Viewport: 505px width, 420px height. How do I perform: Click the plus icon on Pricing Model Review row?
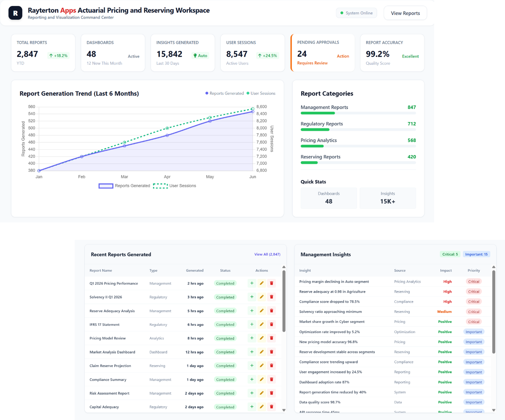252,338
